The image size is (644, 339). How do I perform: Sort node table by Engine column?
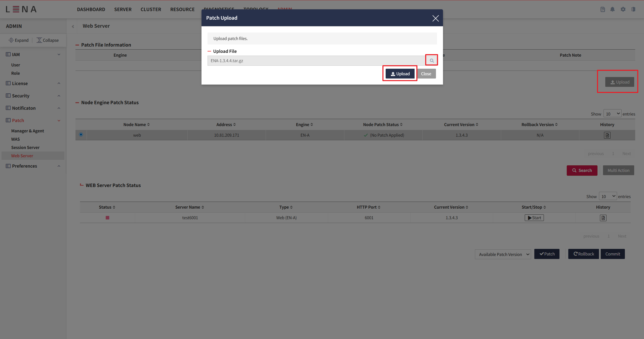click(x=304, y=125)
